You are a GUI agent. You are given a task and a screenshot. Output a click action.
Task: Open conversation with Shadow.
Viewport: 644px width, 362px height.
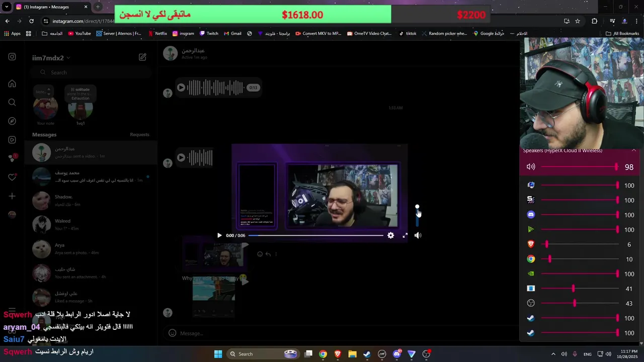coord(91,201)
